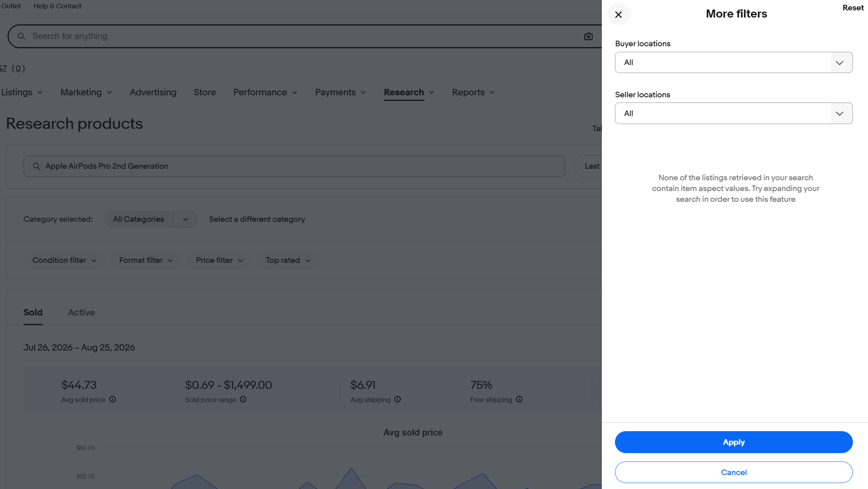Open the Help & Contact link
Image resolution: width=868 pixels, height=489 pixels.
57,6
